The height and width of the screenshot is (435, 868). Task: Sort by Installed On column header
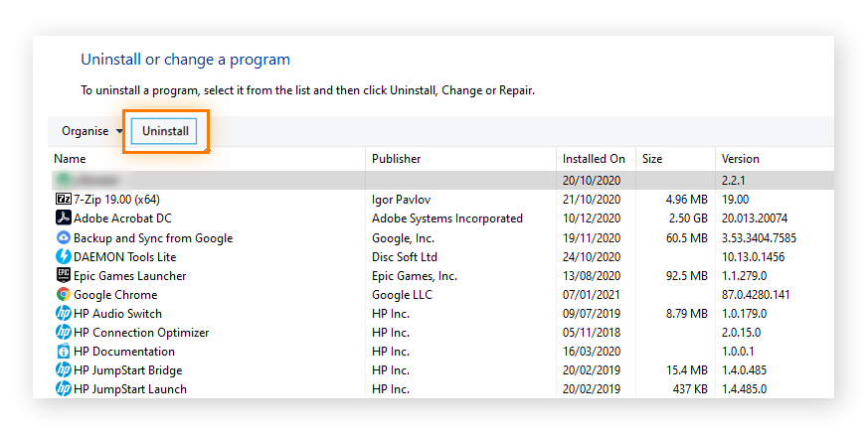[594, 159]
